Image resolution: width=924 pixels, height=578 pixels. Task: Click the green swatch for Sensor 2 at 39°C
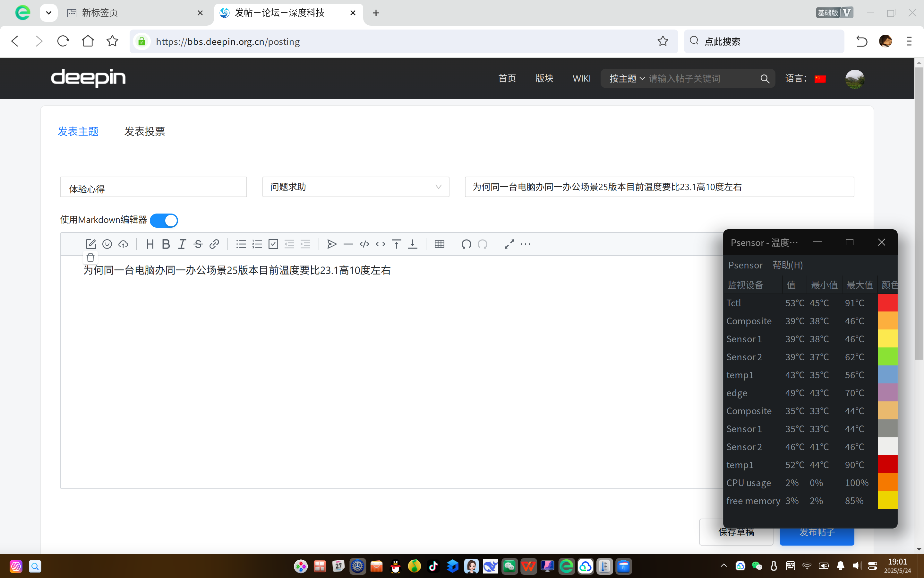click(x=887, y=357)
